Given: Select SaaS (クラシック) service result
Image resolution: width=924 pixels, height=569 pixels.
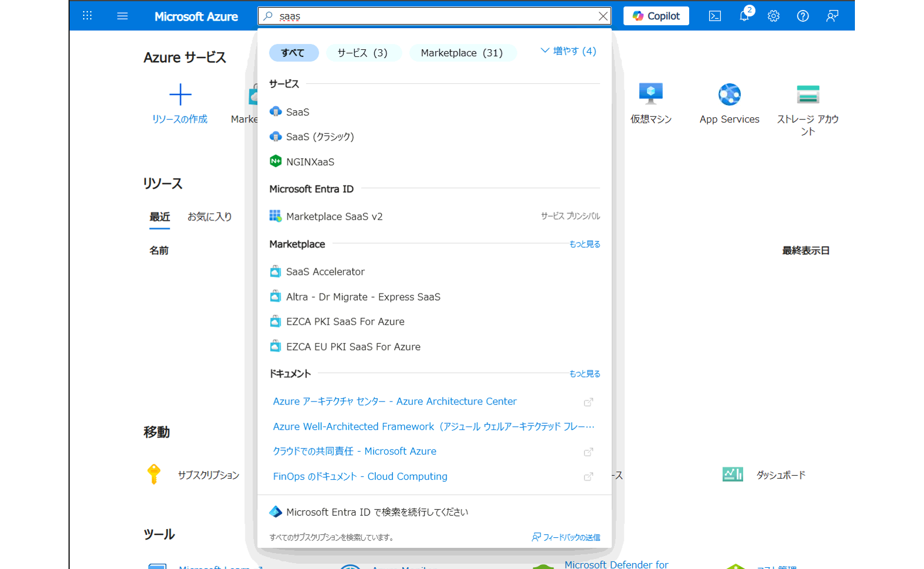Looking at the screenshot, I should point(320,137).
